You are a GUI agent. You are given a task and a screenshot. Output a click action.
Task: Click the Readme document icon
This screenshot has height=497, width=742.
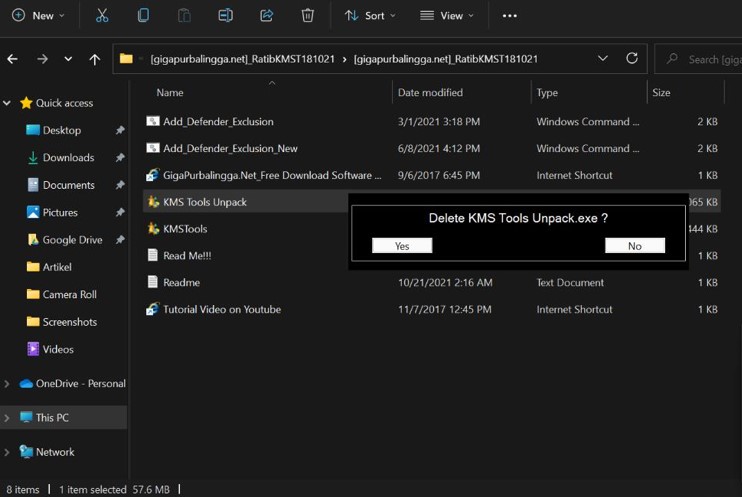tap(153, 282)
